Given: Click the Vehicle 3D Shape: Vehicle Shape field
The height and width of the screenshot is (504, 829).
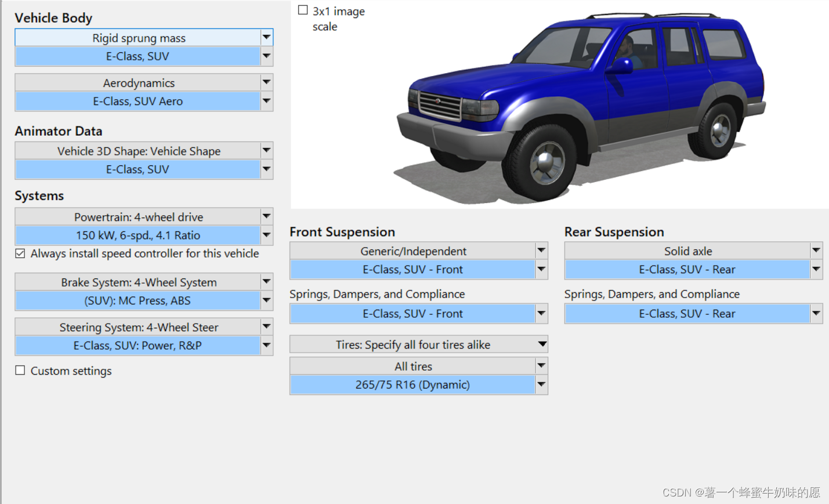Looking at the screenshot, I should [x=138, y=151].
